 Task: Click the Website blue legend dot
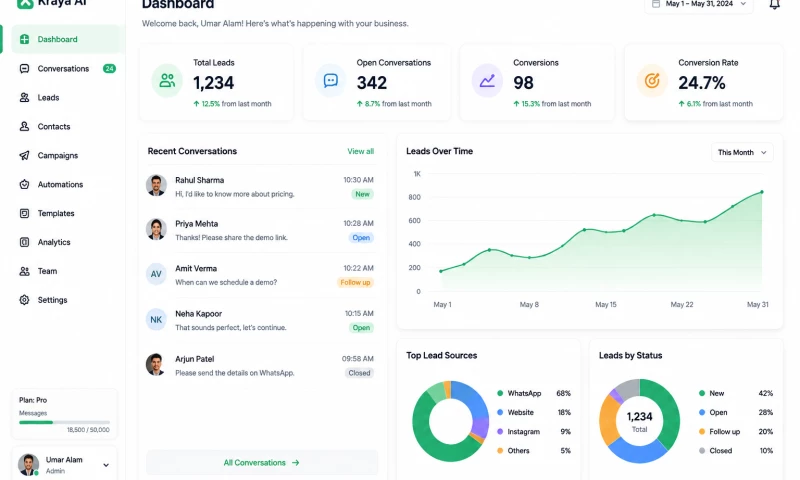pyautogui.click(x=500, y=412)
